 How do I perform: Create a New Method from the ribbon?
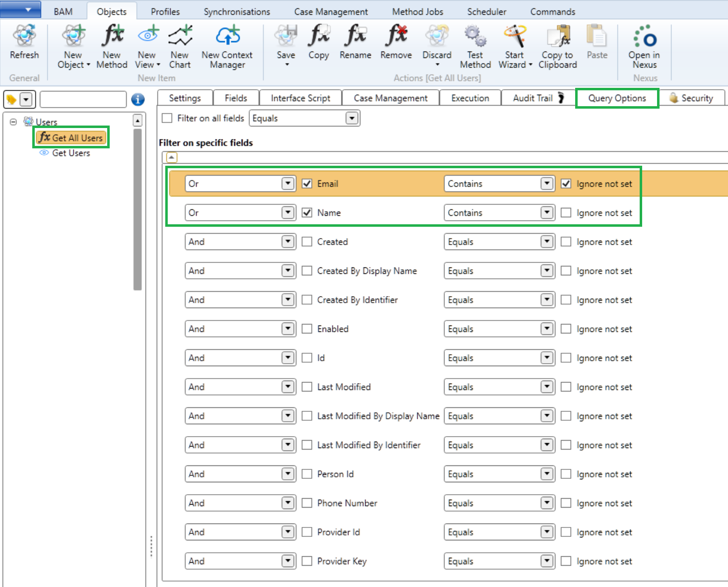coord(112,35)
